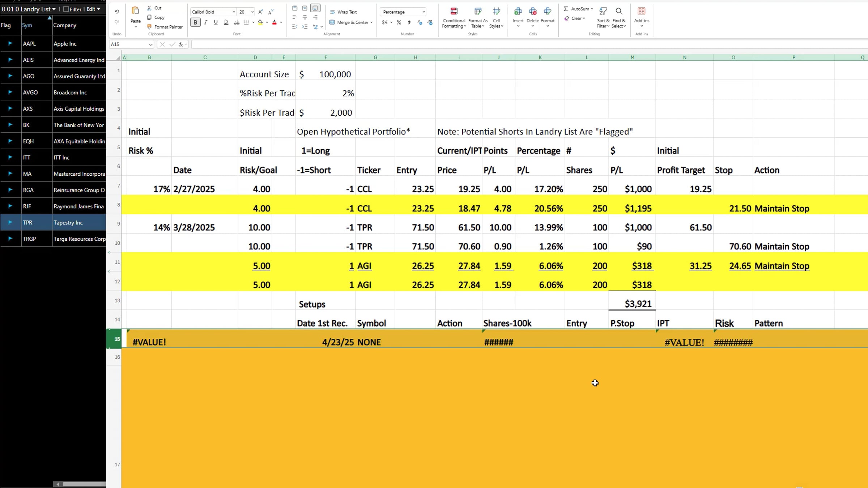This screenshot has width=868, height=488.
Task: Toggle the flag for TRGP row
Action: pyautogui.click(x=10, y=239)
